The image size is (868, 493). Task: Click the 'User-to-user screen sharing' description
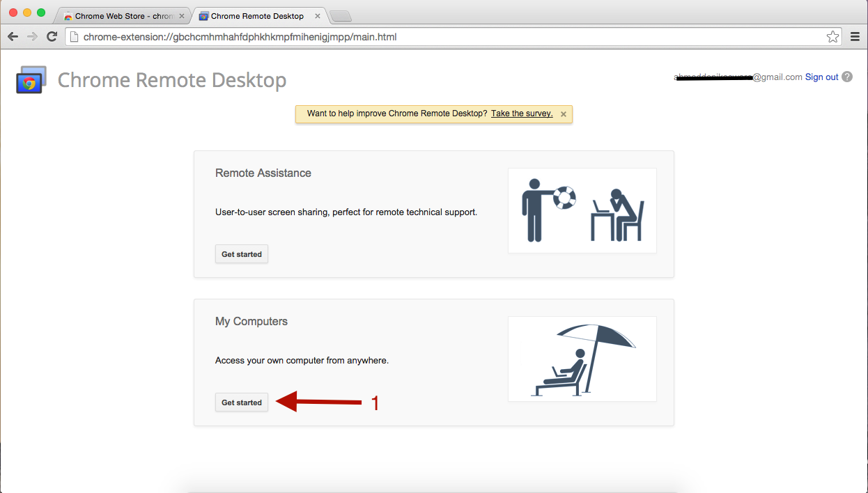coord(346,212)
